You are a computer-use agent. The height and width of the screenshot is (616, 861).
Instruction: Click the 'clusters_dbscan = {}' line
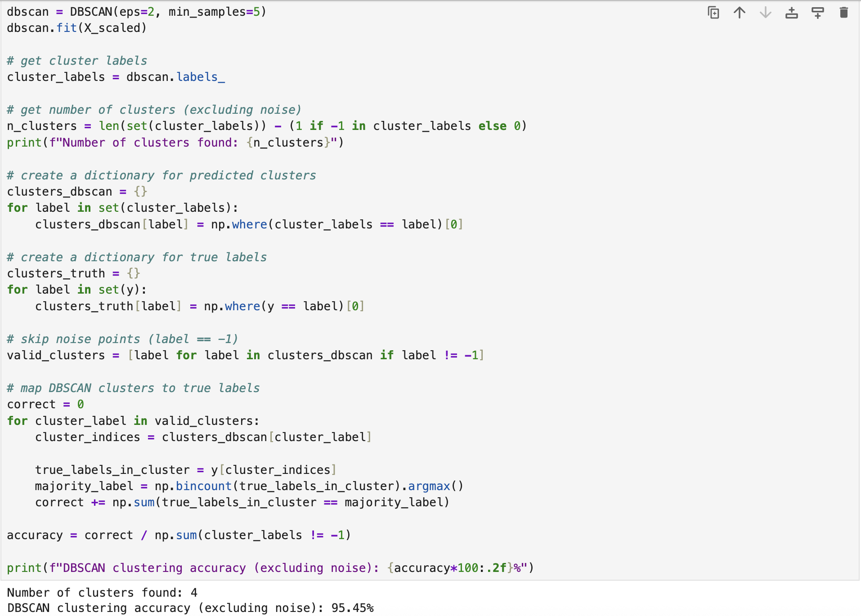tap(77, 192)
